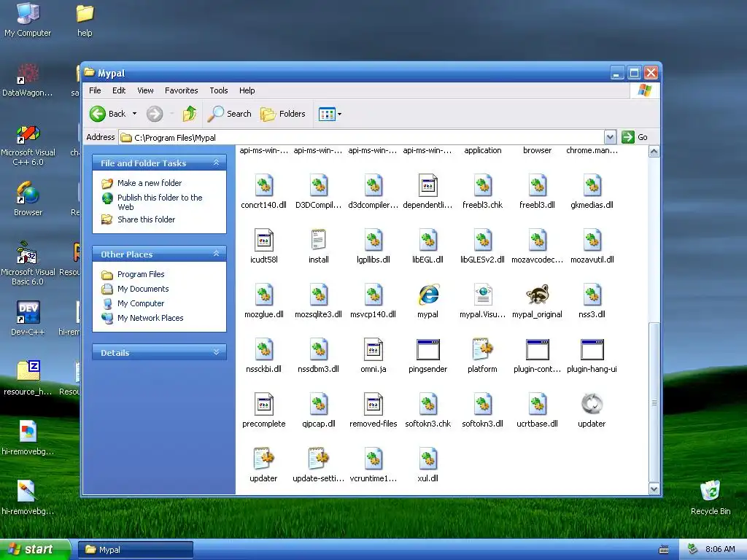Select the xul.dll file
Image resolution: width=747 pixels, height=560 pixels.
click(427, 466)
